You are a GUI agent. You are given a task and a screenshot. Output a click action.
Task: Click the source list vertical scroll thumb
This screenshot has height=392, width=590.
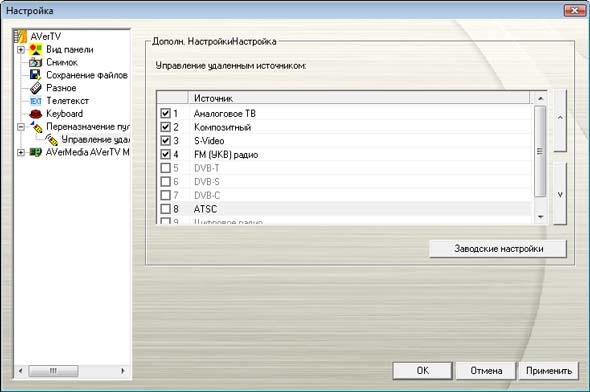[540, 151]
